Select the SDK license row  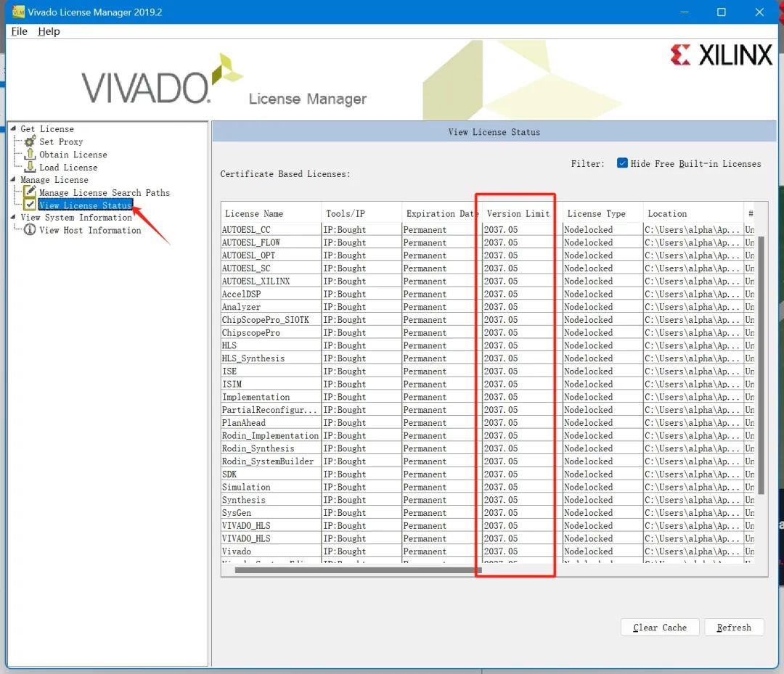tap(488, 474)
